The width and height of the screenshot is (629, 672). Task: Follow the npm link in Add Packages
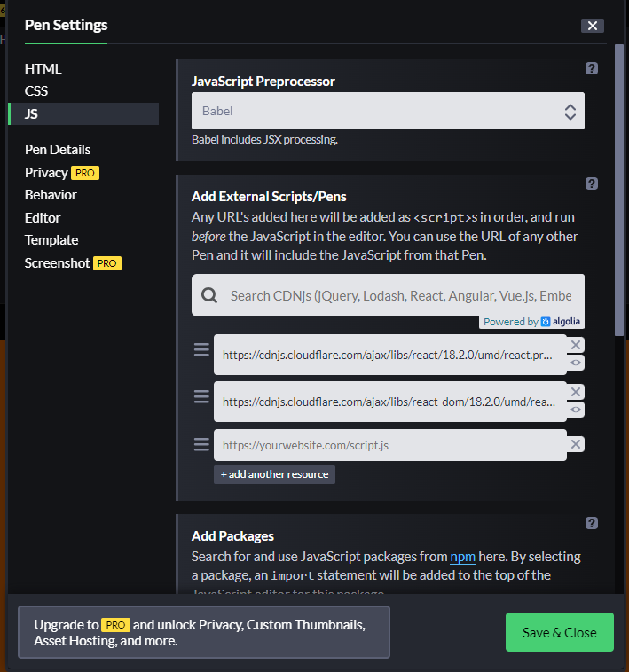pos(462,557)
